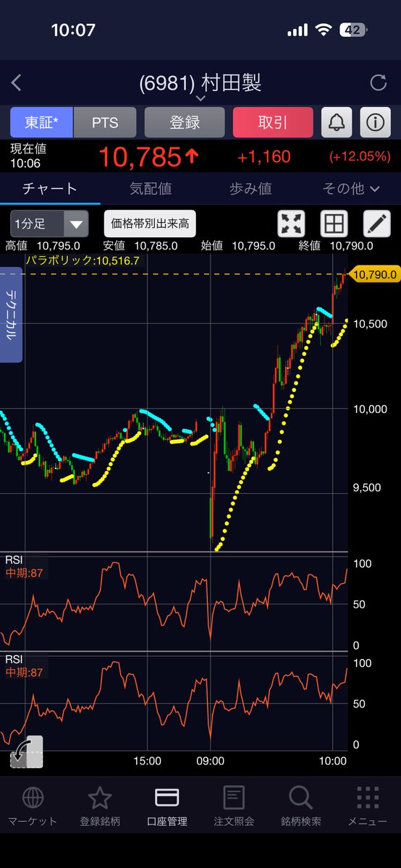
Task: Select the pencil drawing tool
Action: pos(376,224)
